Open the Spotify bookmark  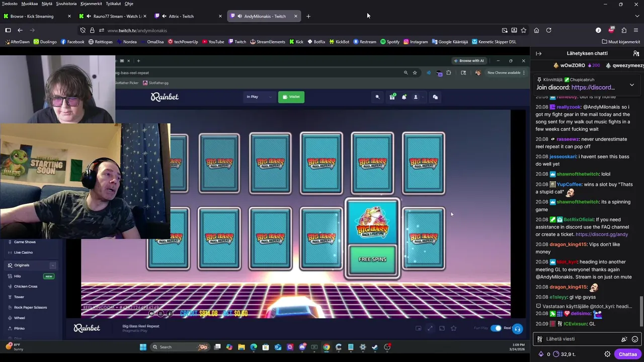pyautogui.click(x=390, y=42)
